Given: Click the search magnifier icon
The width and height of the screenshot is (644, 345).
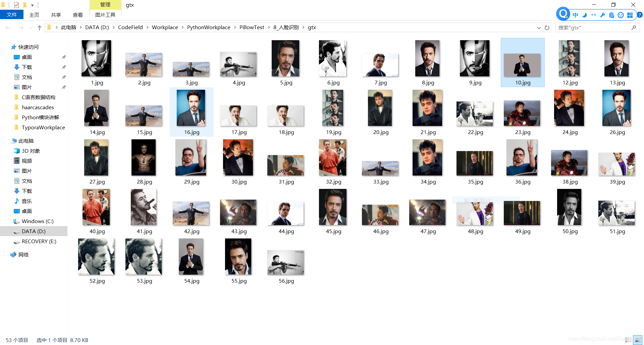Looking at the screenshot, I should pos(634,27).
